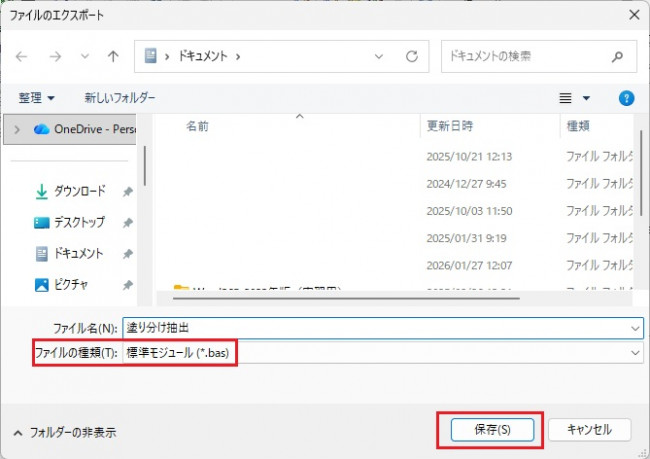Open help with the question mark icon
Image resolution: width=650 pixels, height=459 pixels.
[627, 98]
